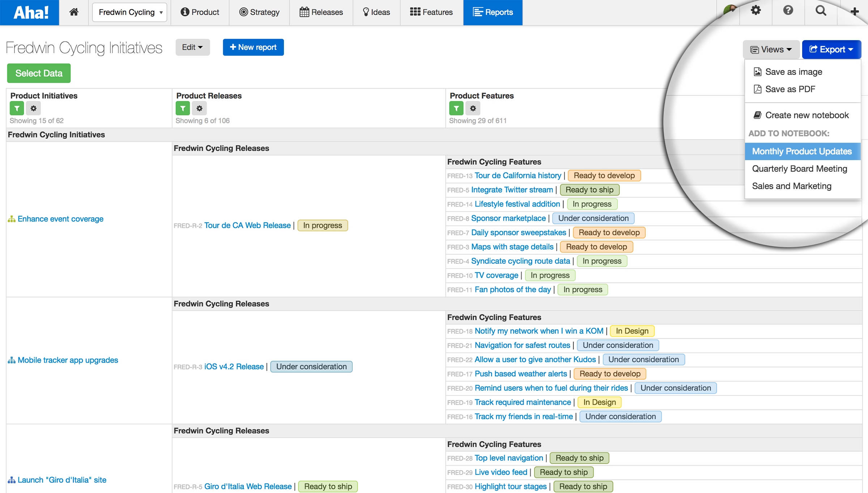Open the Releases tab

[x=321, y=12]
